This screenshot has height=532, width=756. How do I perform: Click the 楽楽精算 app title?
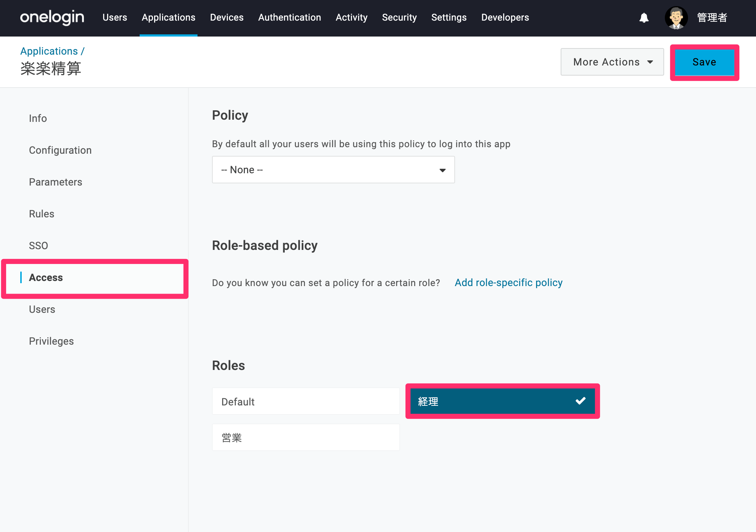[51, 69]
